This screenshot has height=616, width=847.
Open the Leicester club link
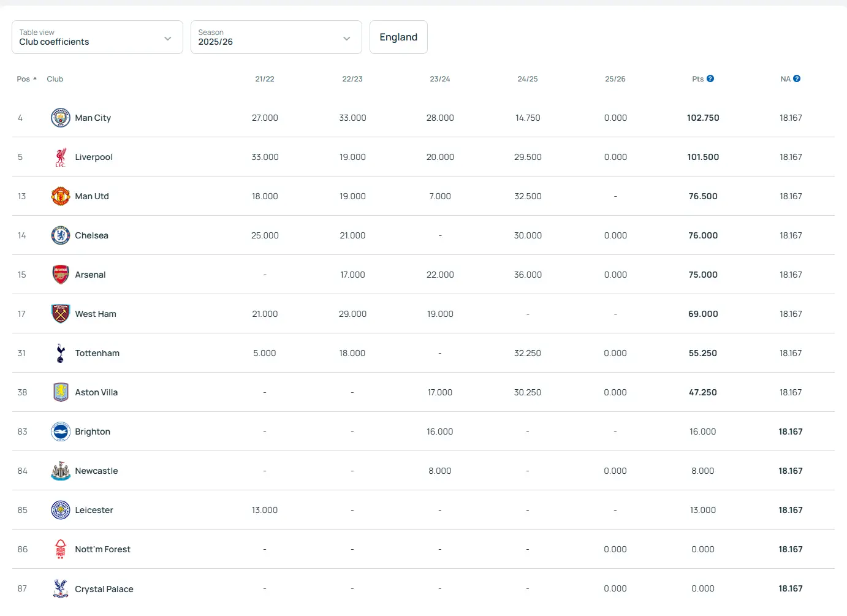94,510
